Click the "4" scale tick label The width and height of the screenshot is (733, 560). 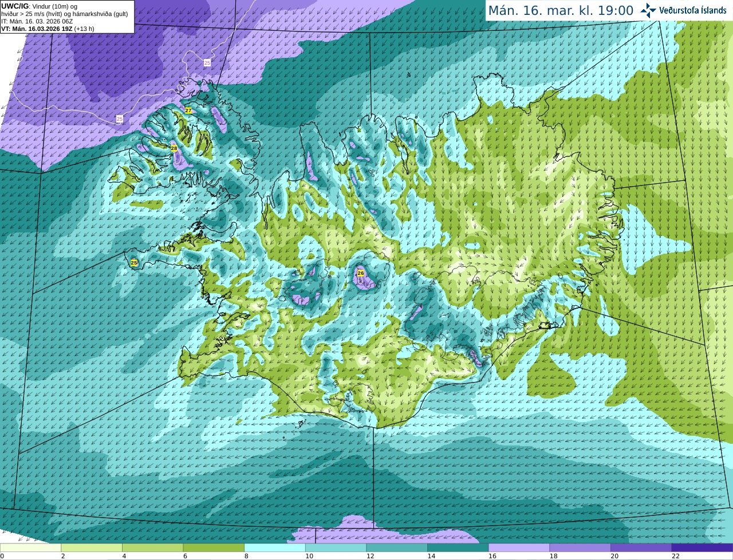pos(124,556)
